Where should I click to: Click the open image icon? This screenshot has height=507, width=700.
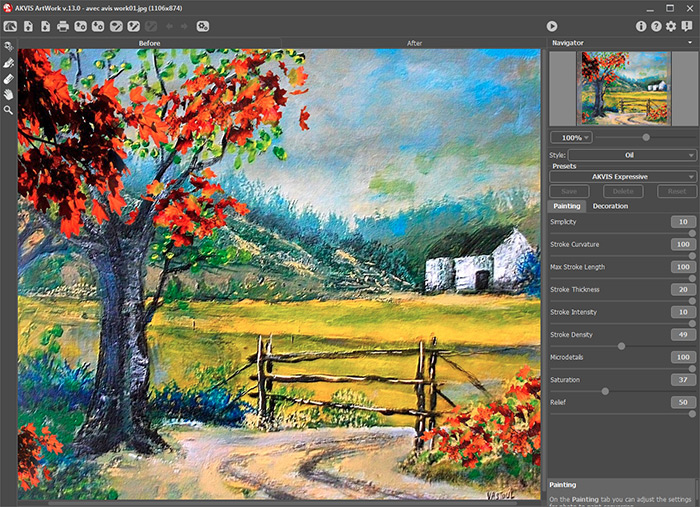(28, 26)
